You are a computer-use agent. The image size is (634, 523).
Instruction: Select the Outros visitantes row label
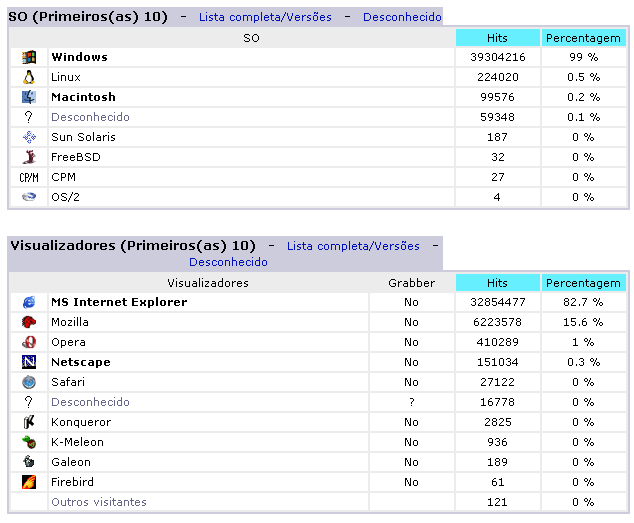tap(99, 502)
